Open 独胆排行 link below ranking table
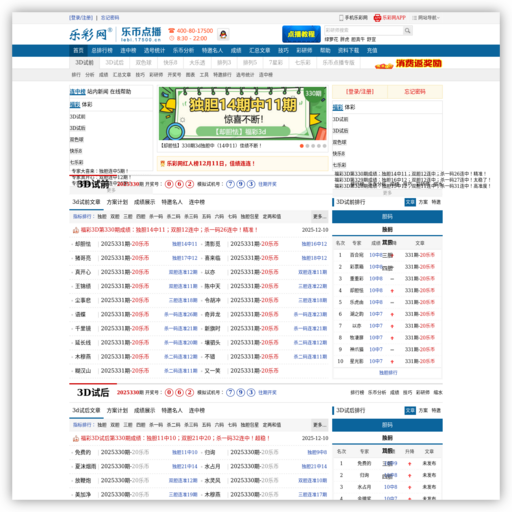Screen dimensions: 512x512 point(388,373)
